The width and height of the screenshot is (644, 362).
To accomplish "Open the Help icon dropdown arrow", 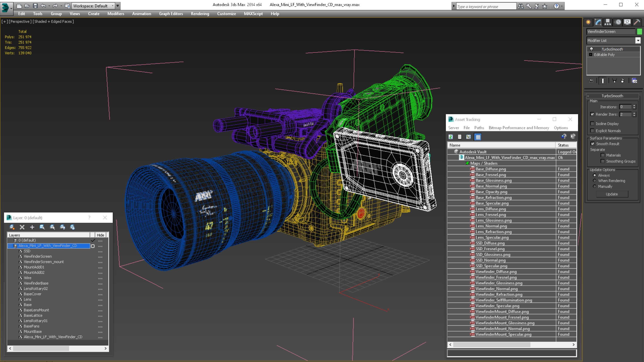I will (x=561, y=6).
